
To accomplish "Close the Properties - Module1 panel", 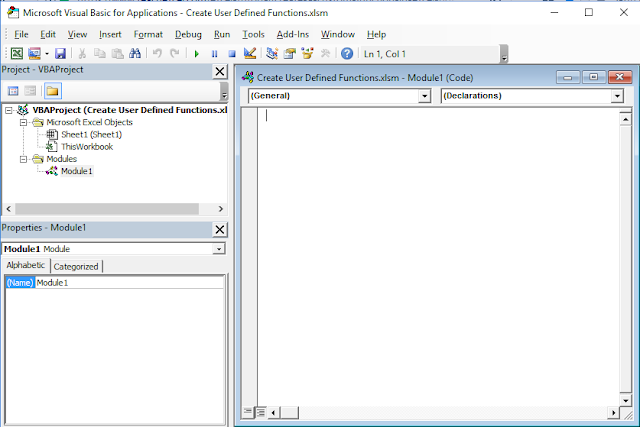I will [220, 230].
